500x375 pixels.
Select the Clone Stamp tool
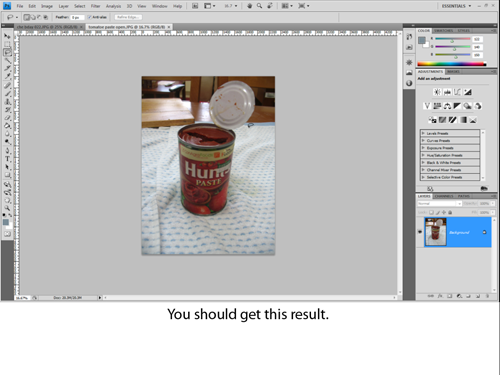pyautogui.click(x=7, y=101)
